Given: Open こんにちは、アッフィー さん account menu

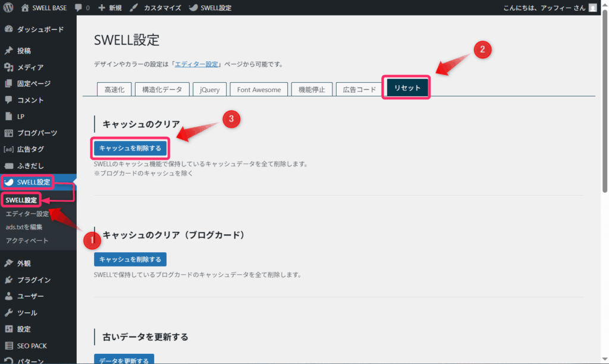Looking at the screenshot, I should pyautogui.click(x=544, y=8).
